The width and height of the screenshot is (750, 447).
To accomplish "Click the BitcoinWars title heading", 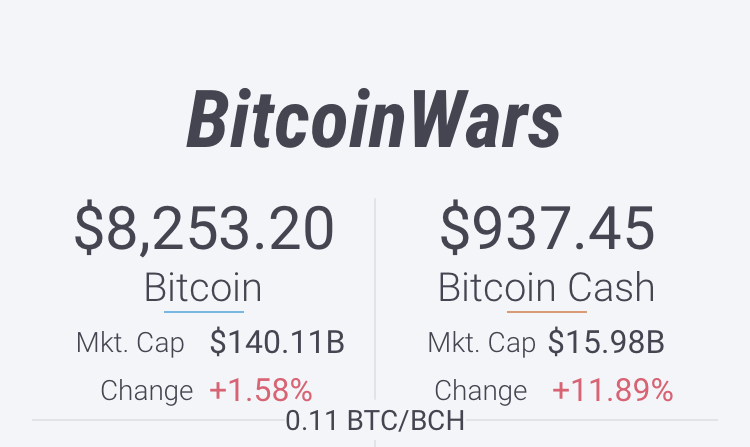I will [374, 120].
